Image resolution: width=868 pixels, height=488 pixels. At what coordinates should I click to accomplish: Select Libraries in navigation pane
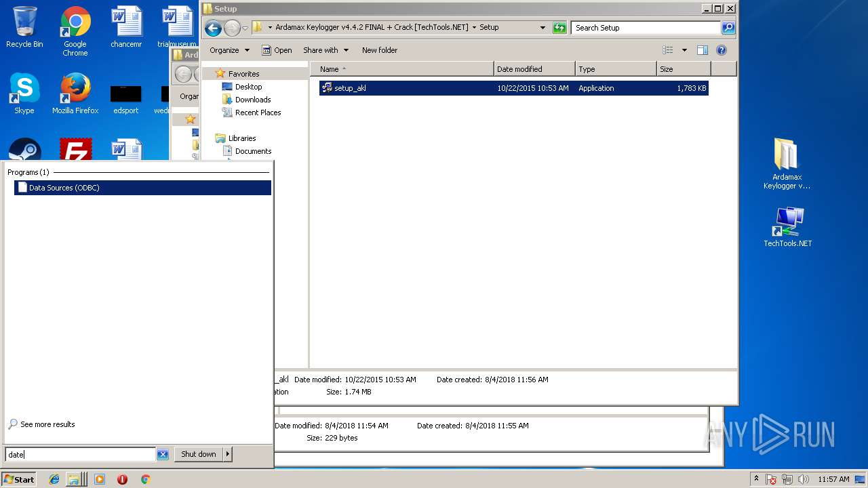(242, 138)
